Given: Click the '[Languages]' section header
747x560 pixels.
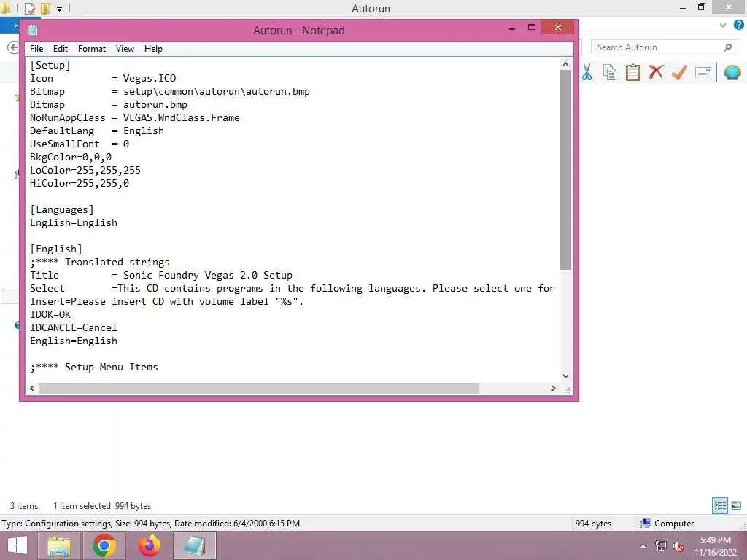Looking at the screenshot, I should 62,209.
